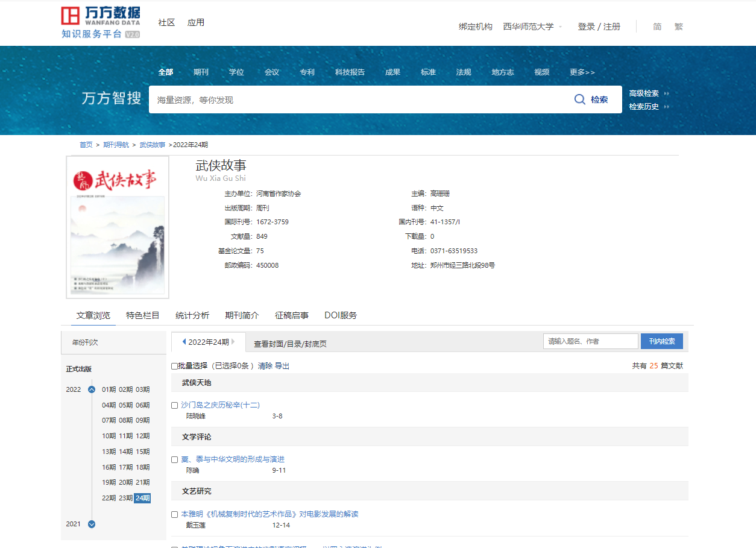Screen dimensions: 756x548
Task: Tick the 批量选择 checkbox
Action: [175, 366]
